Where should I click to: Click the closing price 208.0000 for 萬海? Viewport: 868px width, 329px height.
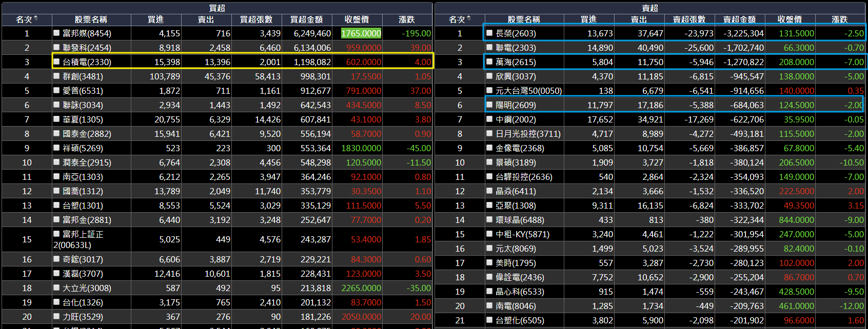tap(797, 62)
